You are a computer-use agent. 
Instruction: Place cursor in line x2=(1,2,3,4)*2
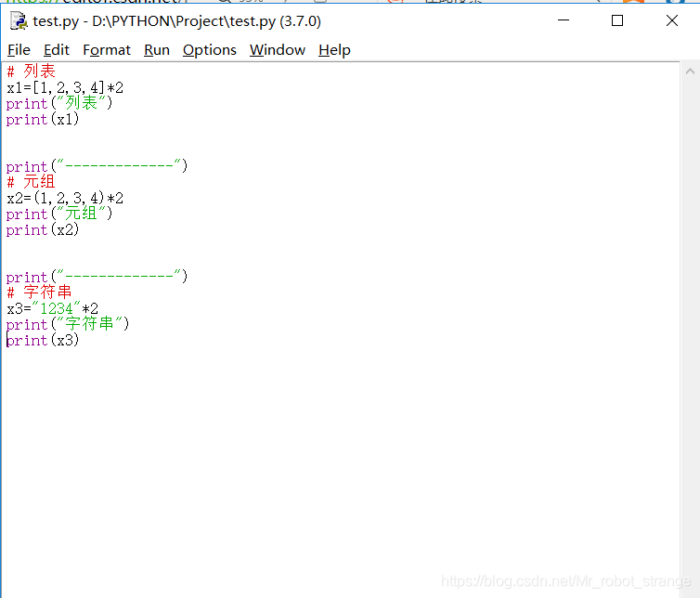pyautogui.click(x=65, y=198)
